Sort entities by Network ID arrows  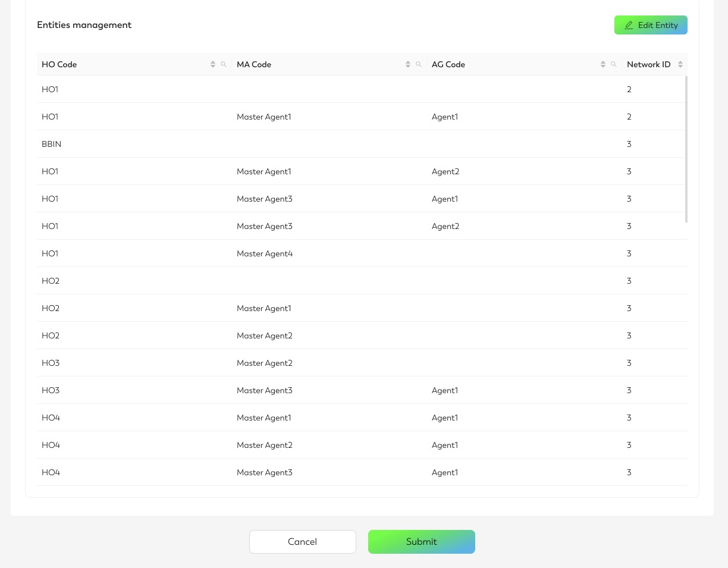click(680, 64)
